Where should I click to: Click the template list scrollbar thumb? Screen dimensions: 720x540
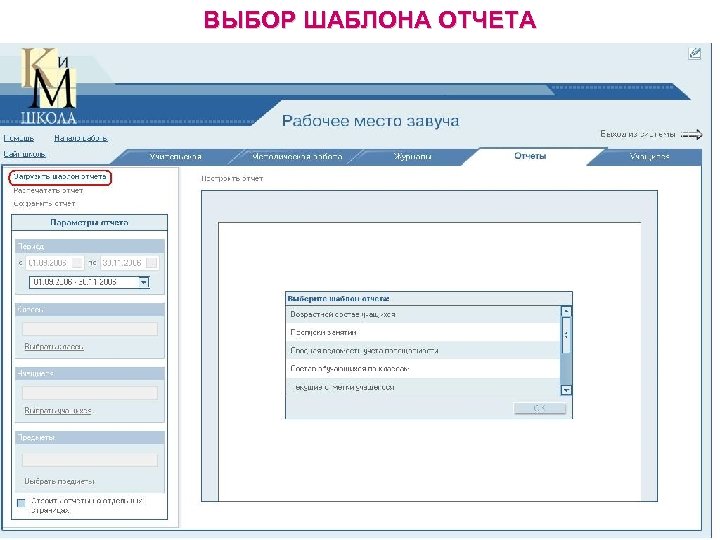pyautogui.click(x=566, y=335)
